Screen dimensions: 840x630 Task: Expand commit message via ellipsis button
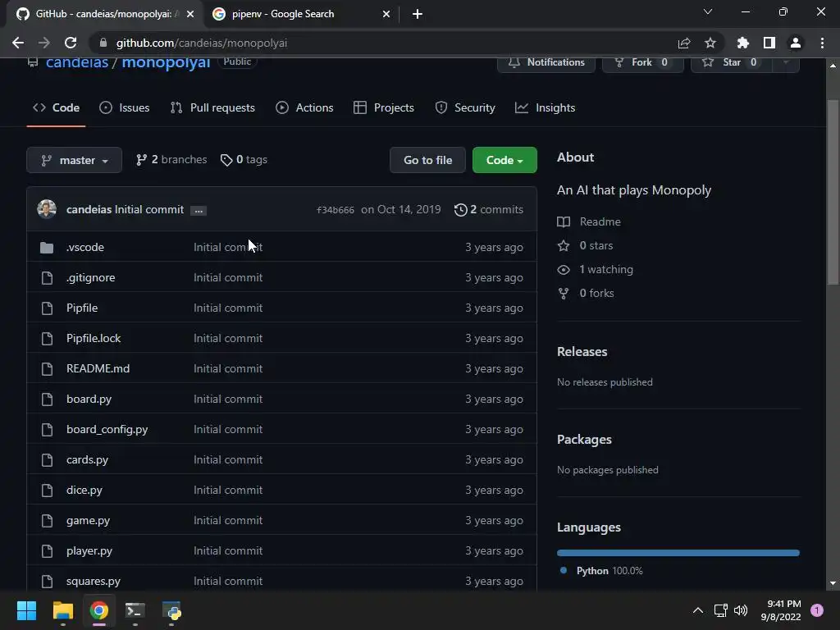(x=199, y=211)
